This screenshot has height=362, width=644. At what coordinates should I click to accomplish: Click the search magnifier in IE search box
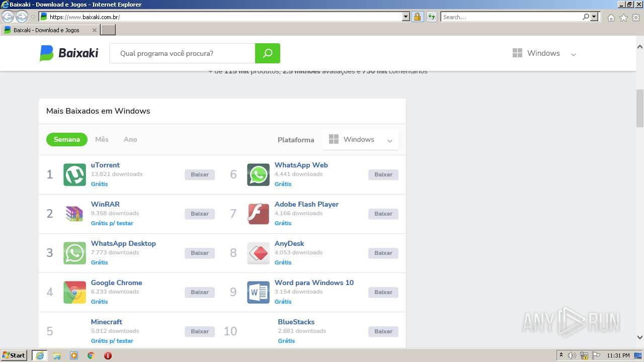586,17
